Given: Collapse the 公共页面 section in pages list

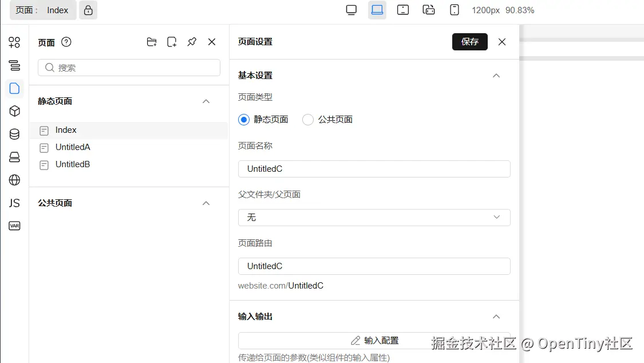Looking at the screenshot, I should [206, 203].
